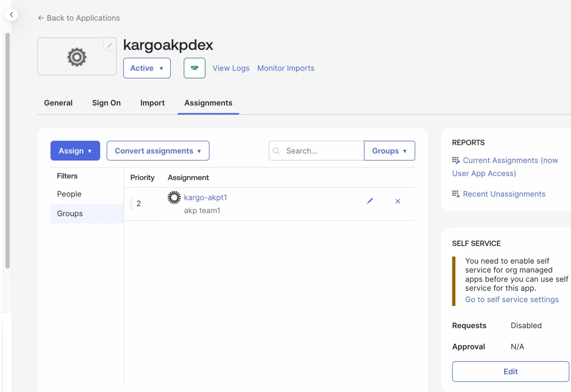The image size is (571, 392).
Task: Open the kargo-akpt1 group link
Action: (x=206, y=198)
